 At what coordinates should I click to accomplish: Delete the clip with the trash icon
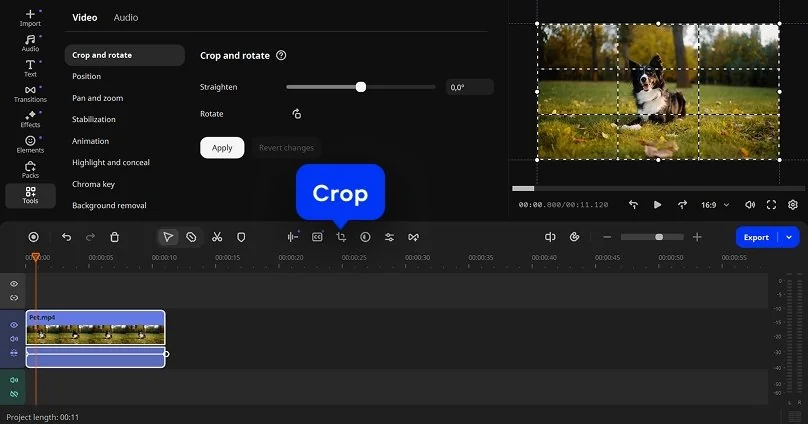point(114,237)
